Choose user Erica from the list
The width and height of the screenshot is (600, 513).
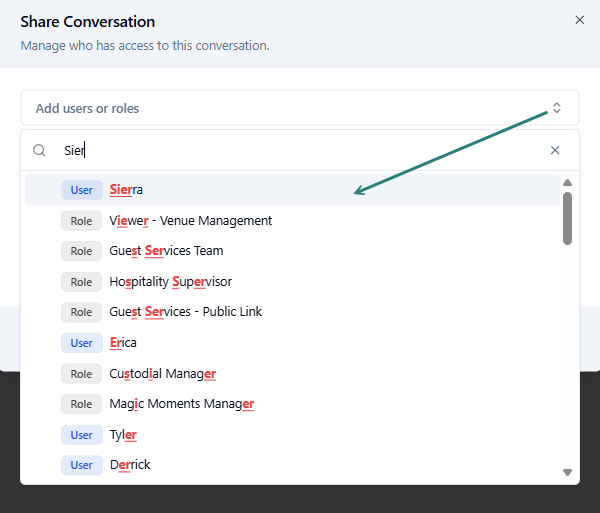[123, 343]
